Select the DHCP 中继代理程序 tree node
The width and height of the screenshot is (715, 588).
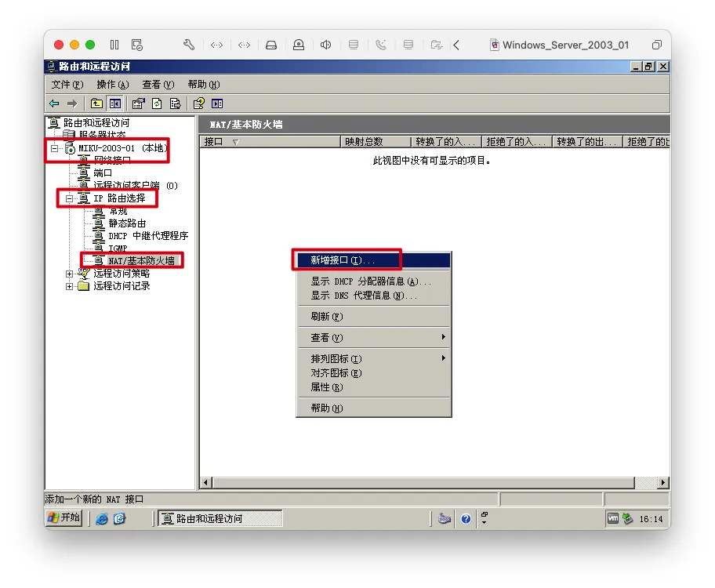[x=148, y=236]
